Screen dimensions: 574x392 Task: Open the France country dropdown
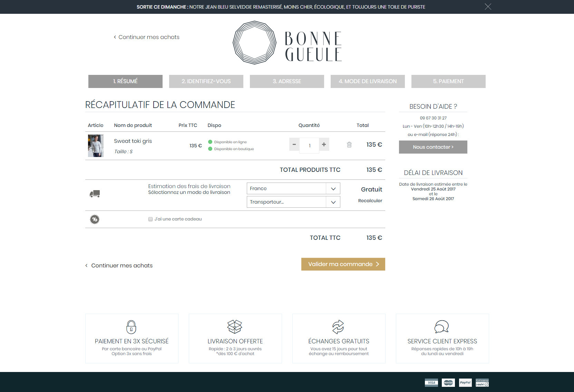point(293,188)
